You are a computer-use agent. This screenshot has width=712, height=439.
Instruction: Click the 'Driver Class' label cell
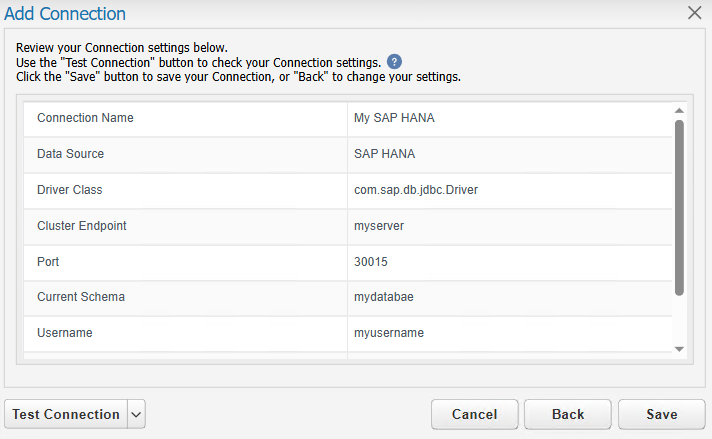[x=185, y=191]
